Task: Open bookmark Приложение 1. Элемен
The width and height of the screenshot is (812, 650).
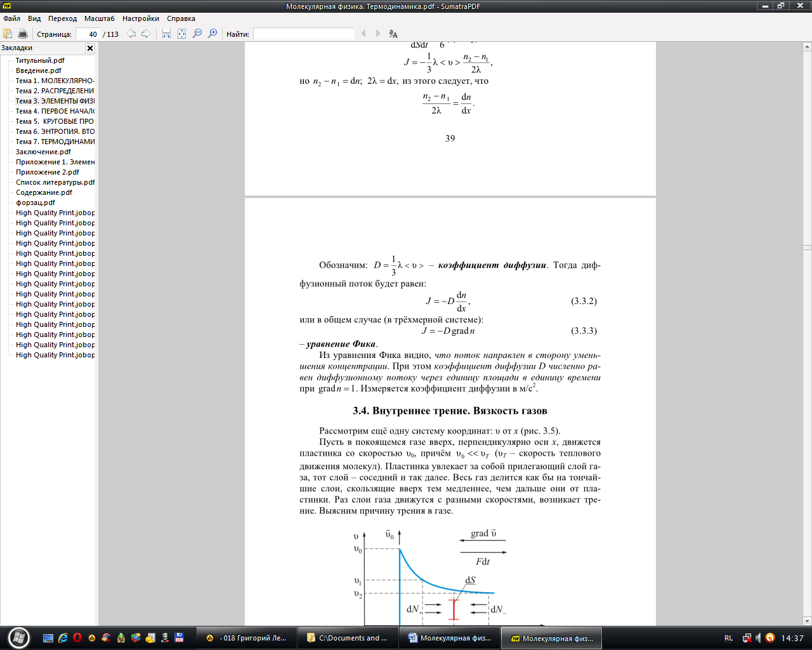Action: point(55,162)
